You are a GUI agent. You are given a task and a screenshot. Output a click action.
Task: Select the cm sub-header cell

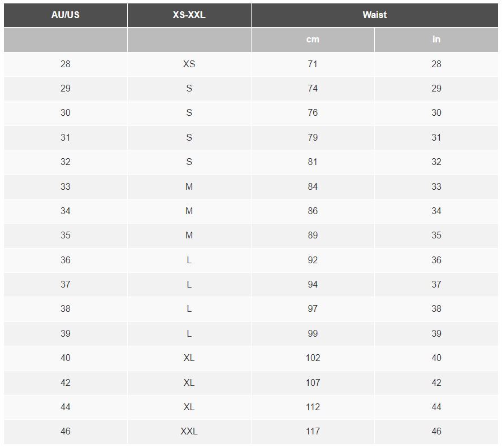(x=313, y=40)
